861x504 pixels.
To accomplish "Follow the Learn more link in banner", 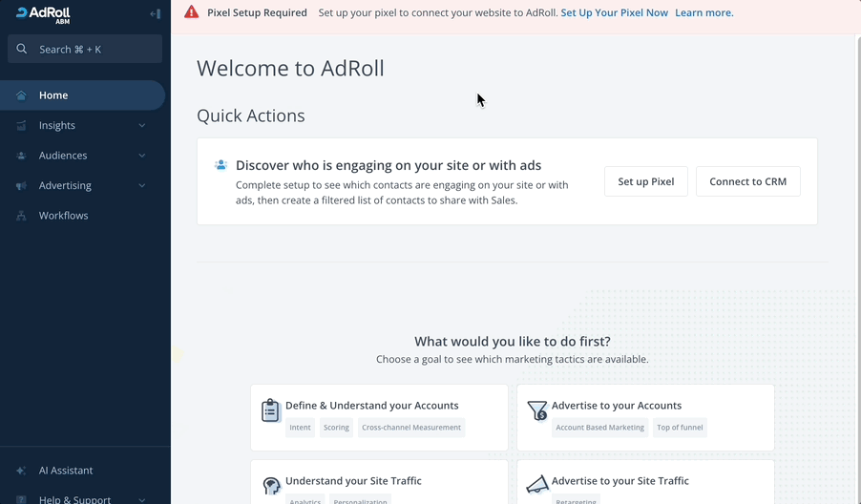I will (x=703, y=13).
